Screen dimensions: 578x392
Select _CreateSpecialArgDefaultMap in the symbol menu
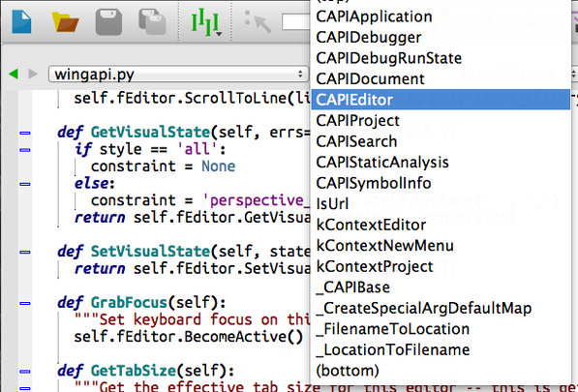(441, 309)
